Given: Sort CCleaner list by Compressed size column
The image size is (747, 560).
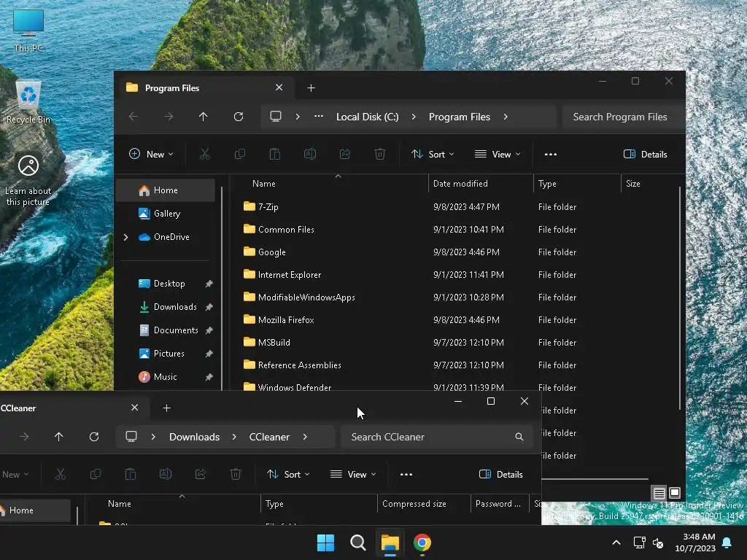Looking at the screenshot, I should pyautogui.click(x=424, y=503).
